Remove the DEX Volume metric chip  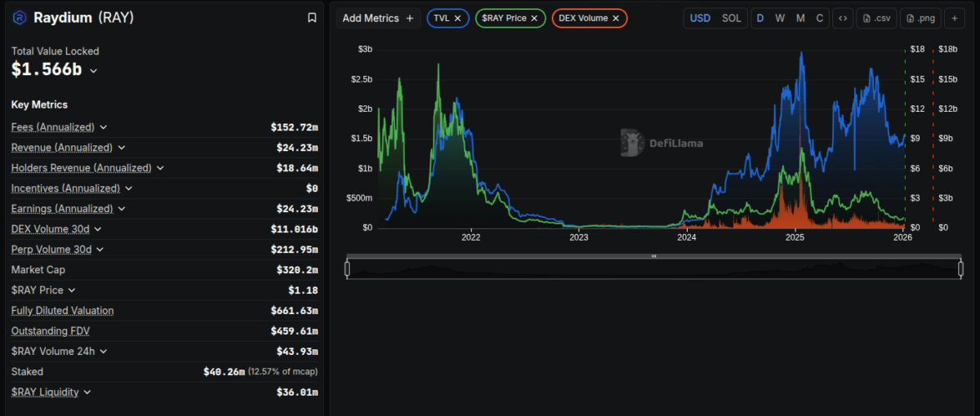616,18
